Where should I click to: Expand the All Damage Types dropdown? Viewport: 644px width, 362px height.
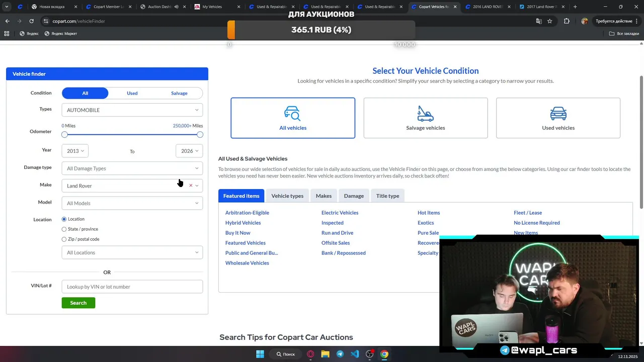132,168
